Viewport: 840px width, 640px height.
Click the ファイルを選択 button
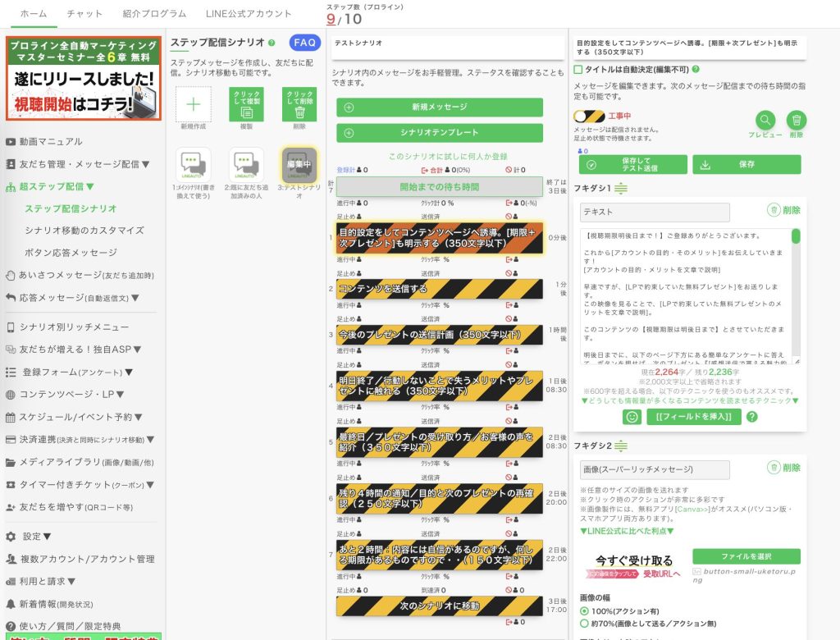point(746,556)
